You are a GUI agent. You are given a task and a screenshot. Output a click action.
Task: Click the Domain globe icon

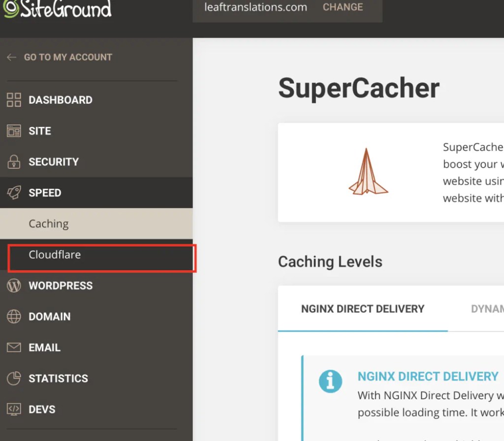[14, 317]
